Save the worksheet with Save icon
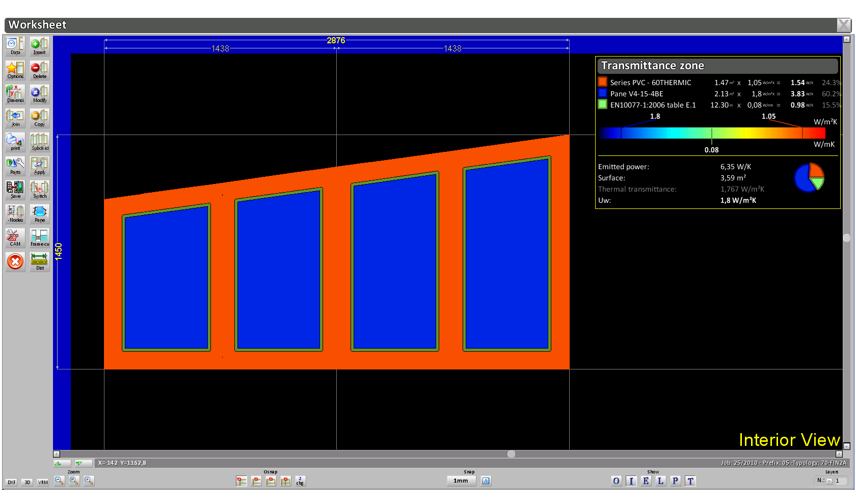 (15, 190)
